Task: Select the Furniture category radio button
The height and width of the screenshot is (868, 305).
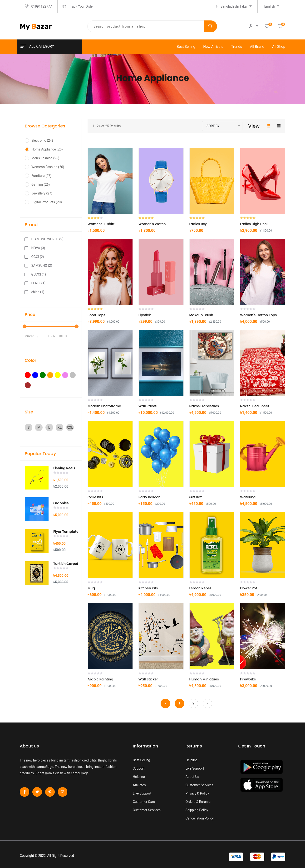Action: [x=27, y=175]
